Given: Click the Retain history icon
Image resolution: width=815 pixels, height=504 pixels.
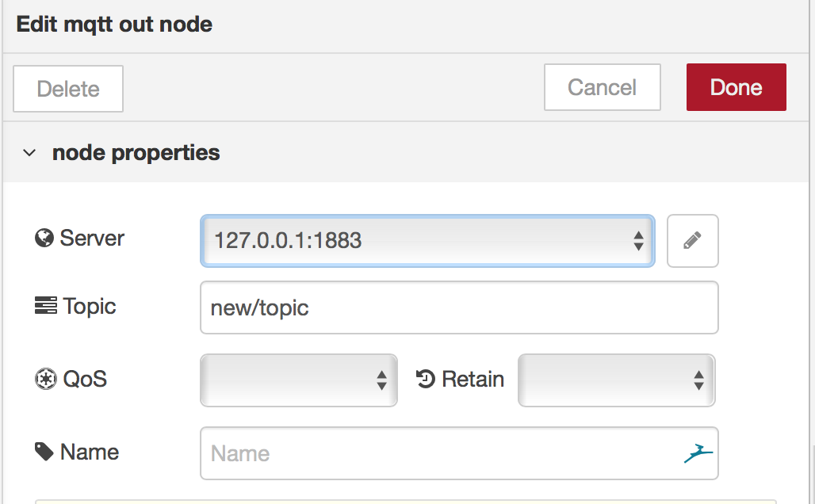Looking at the screenshot, I should [x=425, y=379].
